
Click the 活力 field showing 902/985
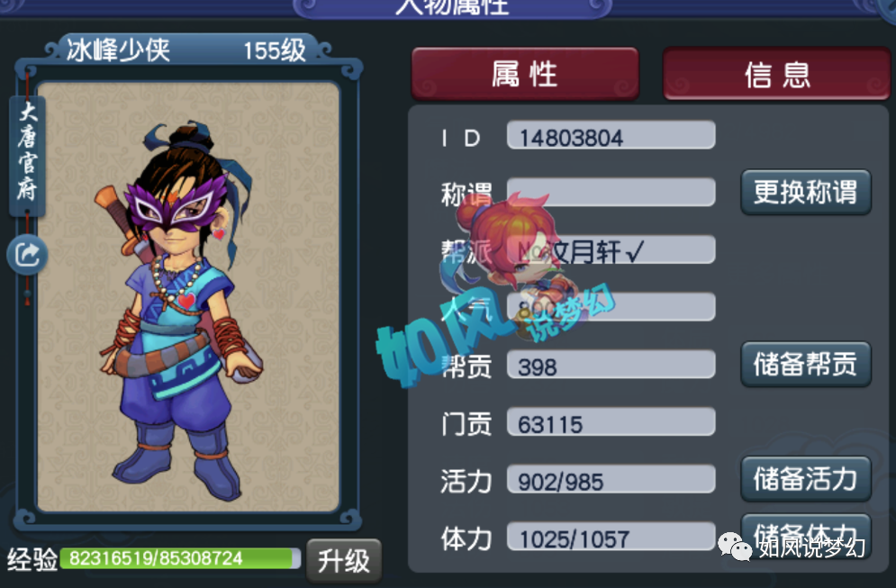point(611,479)
